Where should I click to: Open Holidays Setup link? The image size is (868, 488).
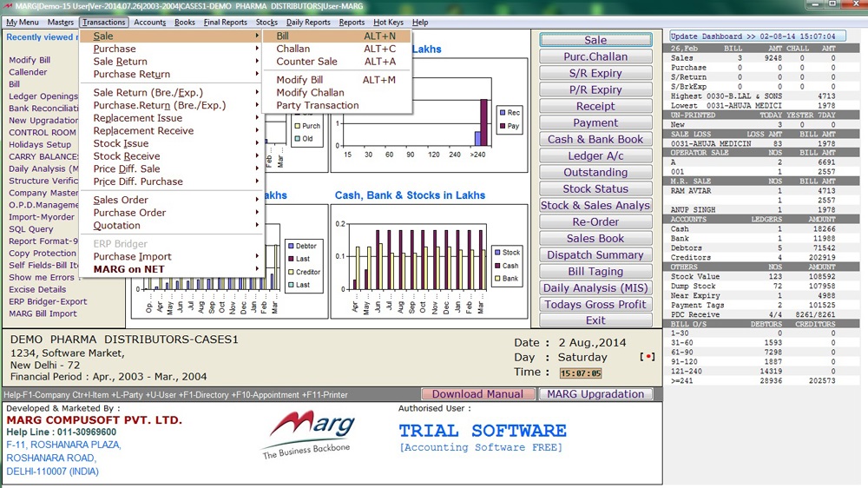pyautogui.click(x=40, y=144)
